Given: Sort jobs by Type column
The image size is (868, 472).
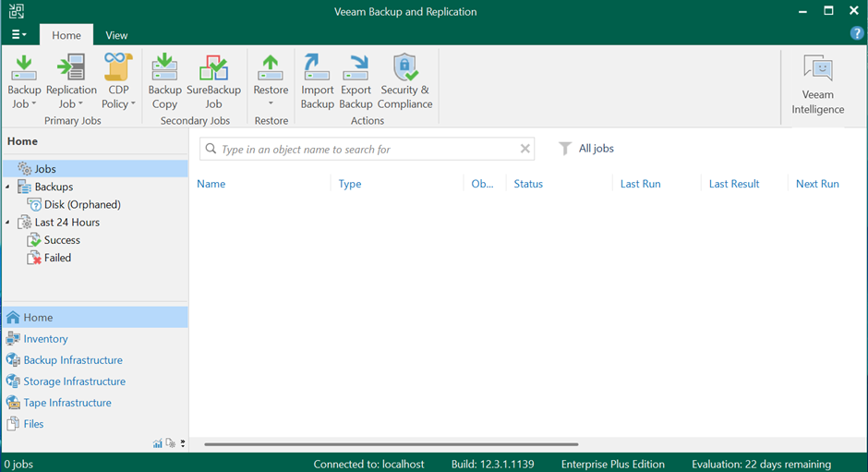Looking at the screenshot, I should pos(350,184).
